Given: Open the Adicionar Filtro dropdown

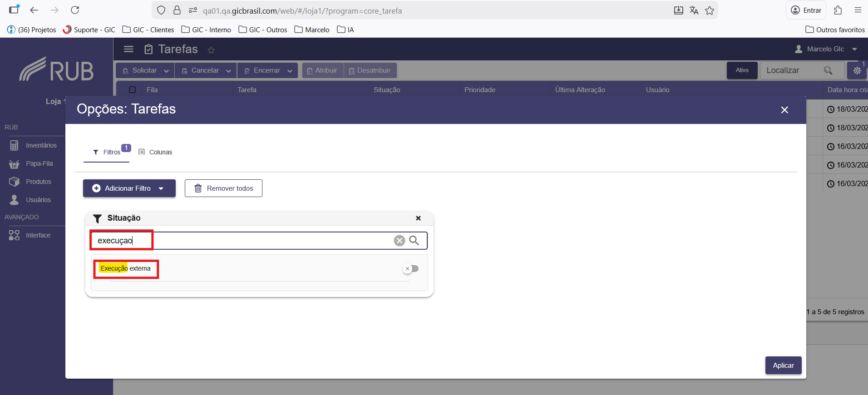Looking at the screenshot, I should tap(129, 188).
